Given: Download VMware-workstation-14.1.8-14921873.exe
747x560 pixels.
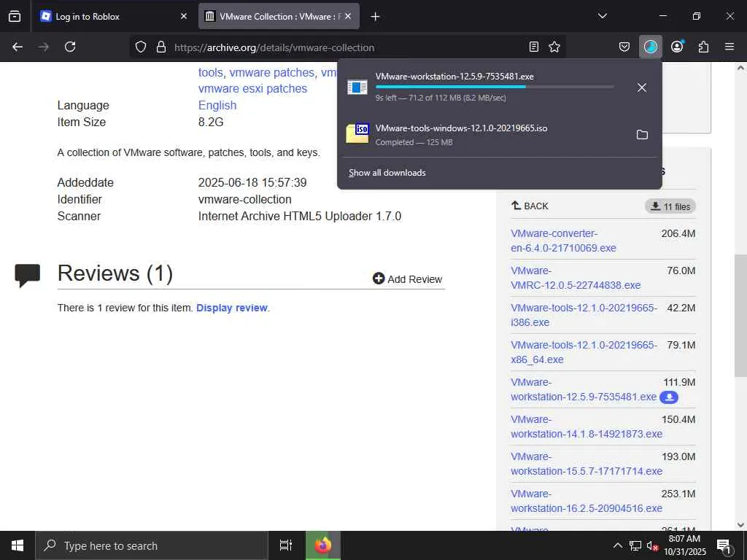Looking at the screenshot, I should point(587,426).
